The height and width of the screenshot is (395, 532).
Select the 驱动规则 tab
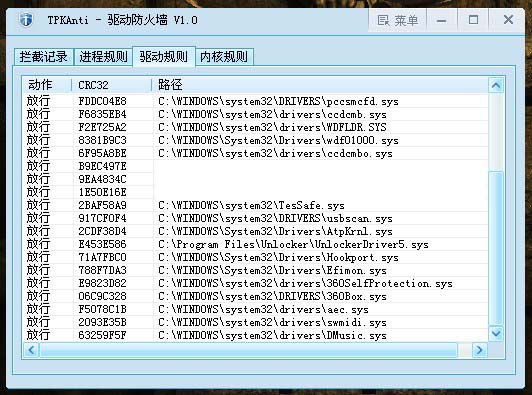[x=164, y=56]
